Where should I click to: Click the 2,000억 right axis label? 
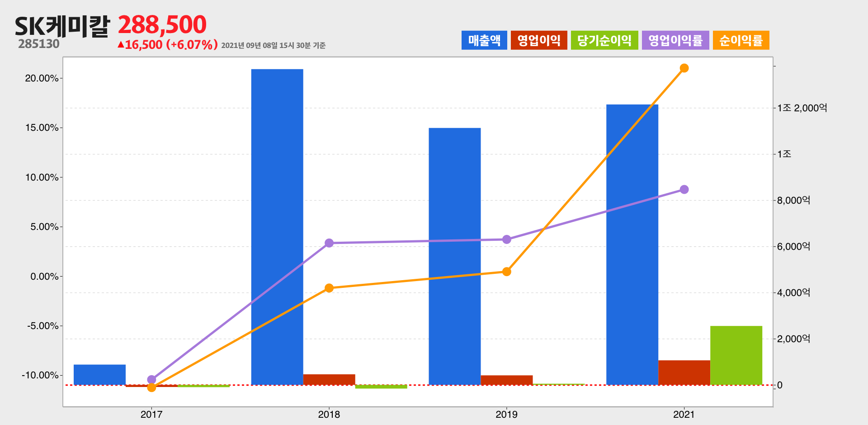point(794,339)
